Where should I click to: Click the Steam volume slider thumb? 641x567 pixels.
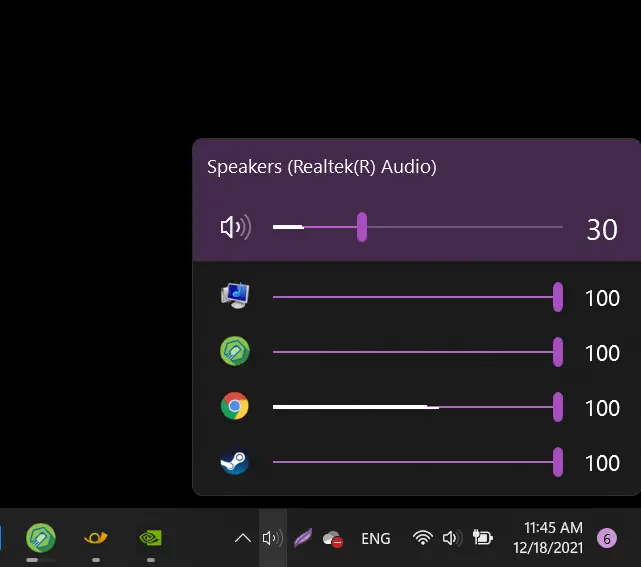(558, 462)
